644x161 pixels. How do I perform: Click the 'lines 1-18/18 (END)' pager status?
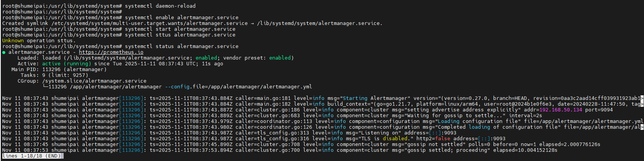coord(31,156)
